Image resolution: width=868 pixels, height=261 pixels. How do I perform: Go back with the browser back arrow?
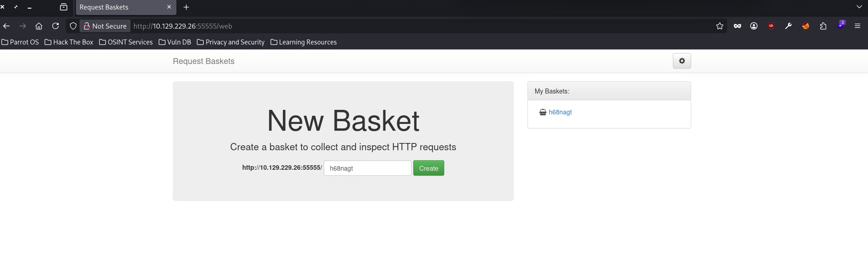[x=6, y=26]
